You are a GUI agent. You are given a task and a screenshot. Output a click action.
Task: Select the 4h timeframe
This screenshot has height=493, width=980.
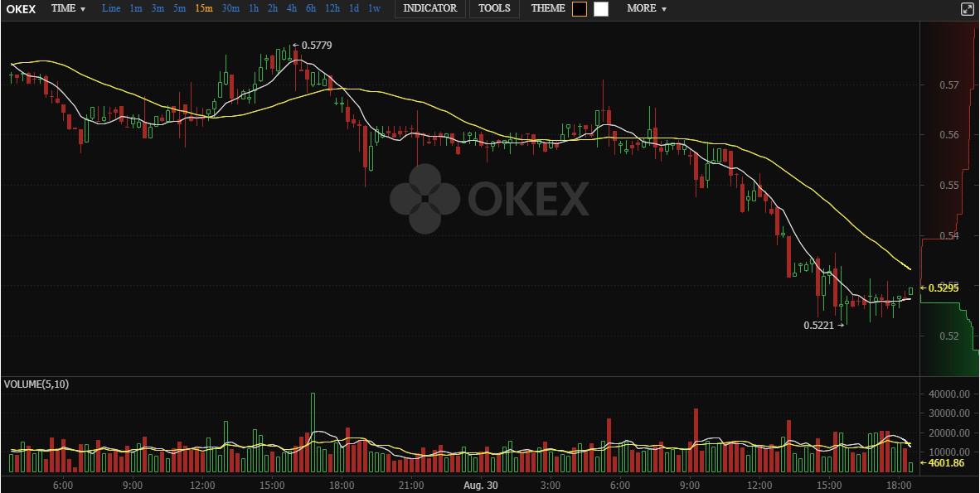click(292, 9)
